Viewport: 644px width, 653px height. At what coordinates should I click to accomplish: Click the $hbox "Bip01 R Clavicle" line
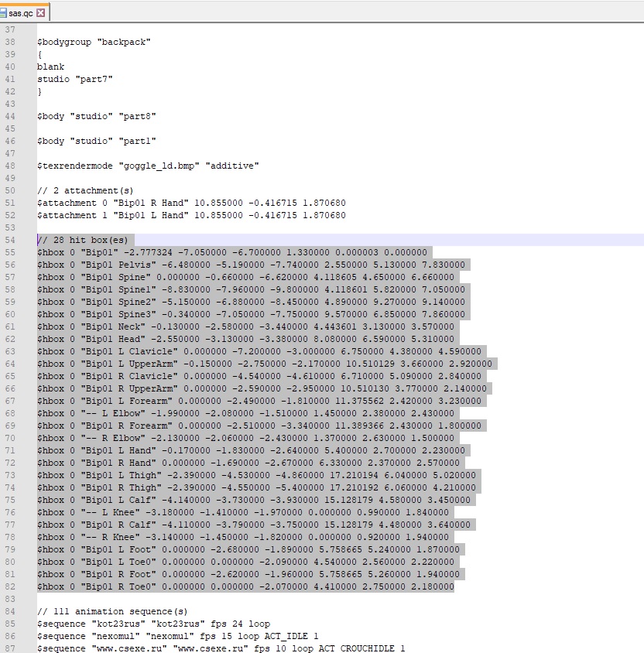pyautogui.click(x=259, y=376)
